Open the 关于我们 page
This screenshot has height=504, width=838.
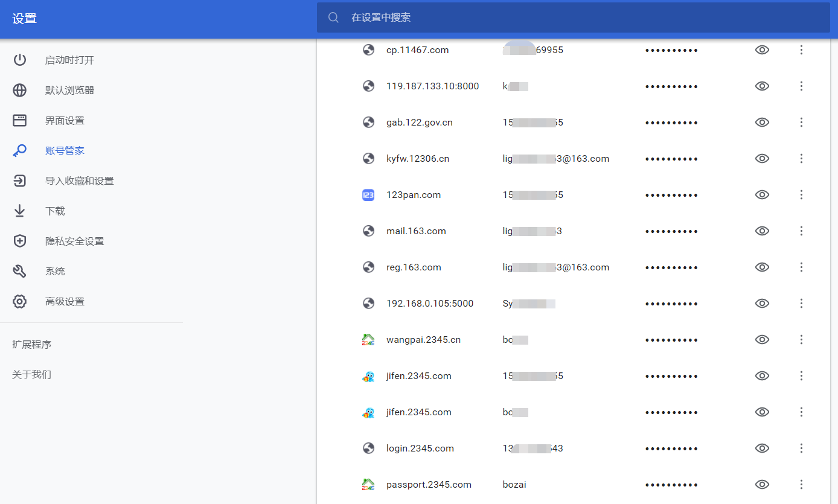[31, 375]
